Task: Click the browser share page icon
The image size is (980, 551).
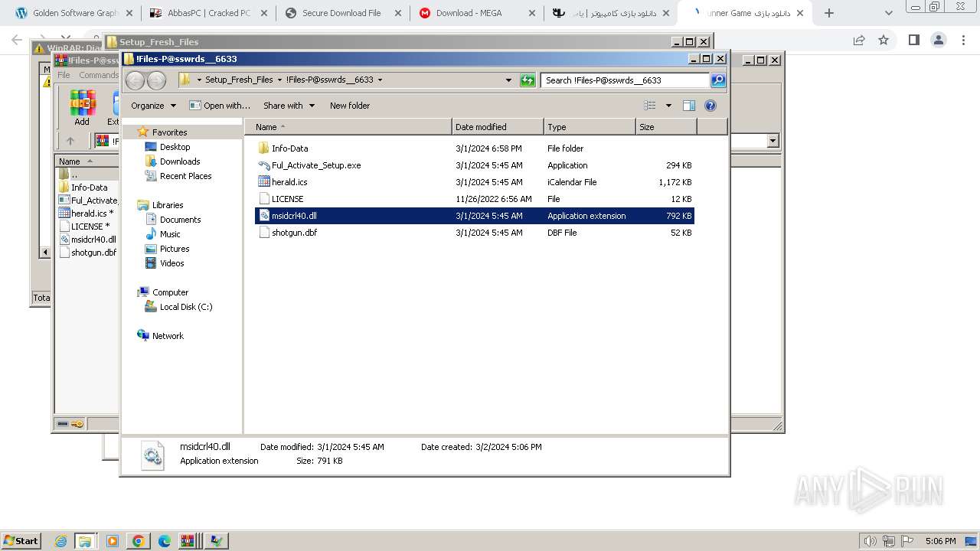Action: coord(859,40)
